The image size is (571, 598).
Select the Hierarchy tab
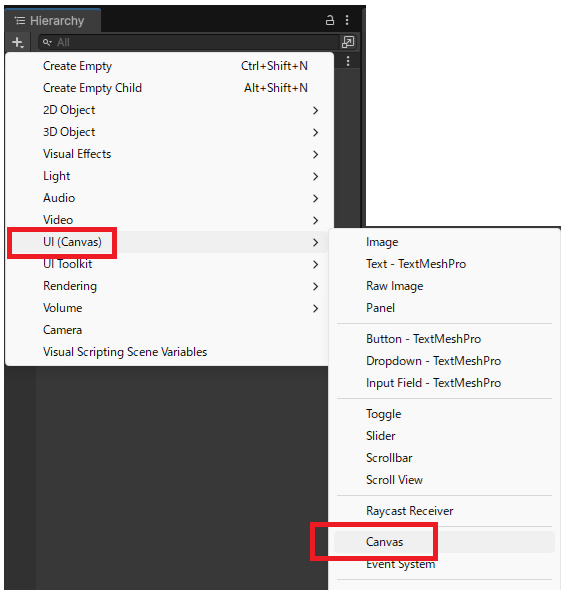[x=53, y=21]
